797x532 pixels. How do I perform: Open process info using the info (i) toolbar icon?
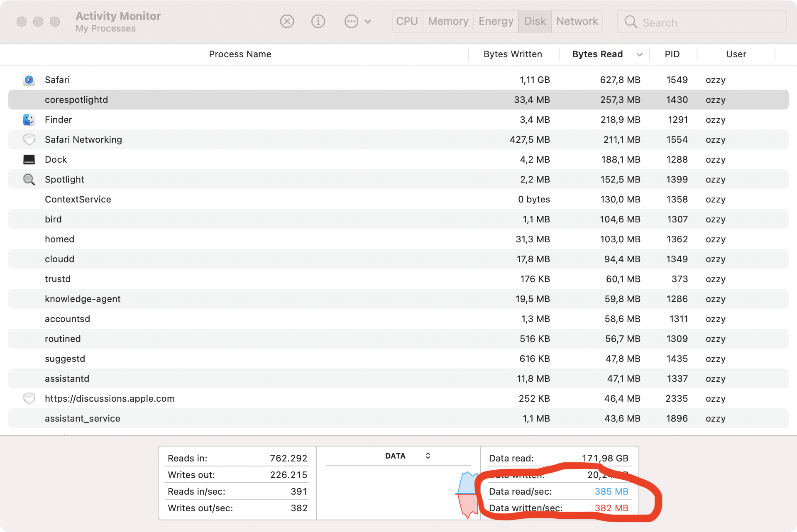point(318,21)
